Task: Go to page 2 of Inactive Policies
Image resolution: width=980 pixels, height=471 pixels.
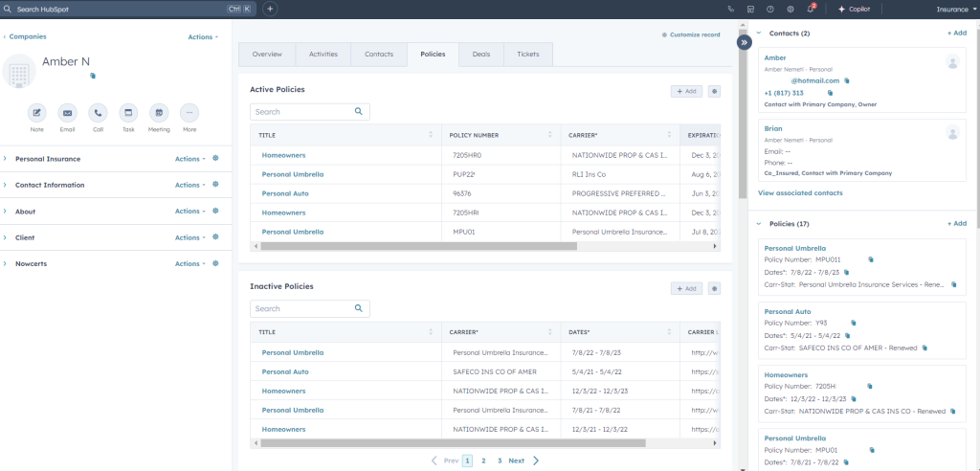Action: [483, 460]
